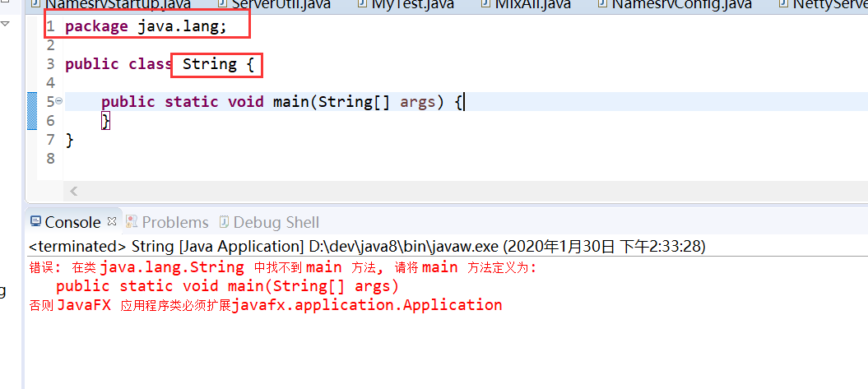Click the NamesrvConfig.java tab file icon

[x=603, y=3]
